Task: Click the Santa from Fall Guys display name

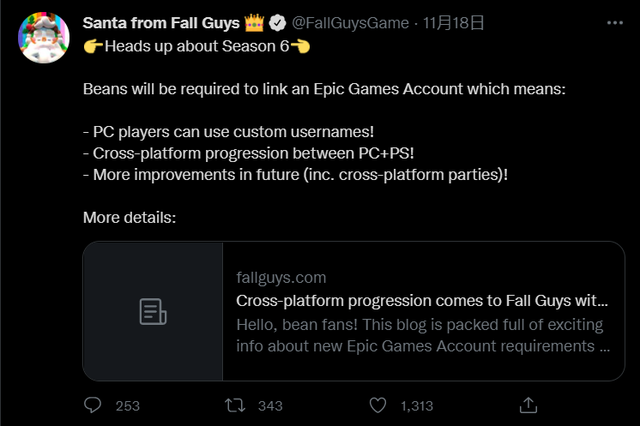Action: coord(161,23)
